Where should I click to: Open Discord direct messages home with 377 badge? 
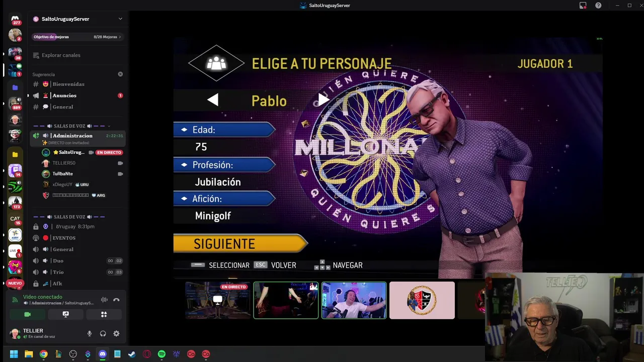[15, 19]
